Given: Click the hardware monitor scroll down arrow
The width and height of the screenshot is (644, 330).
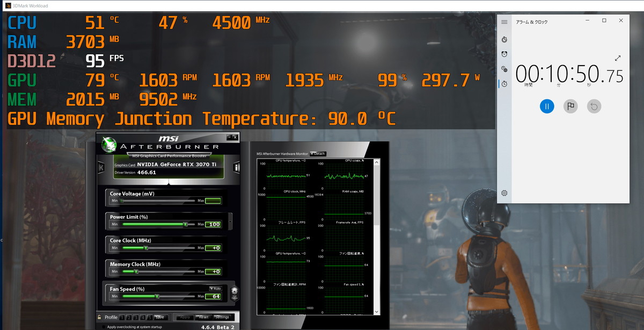Looking at the screenshot, I should point(377,312).
